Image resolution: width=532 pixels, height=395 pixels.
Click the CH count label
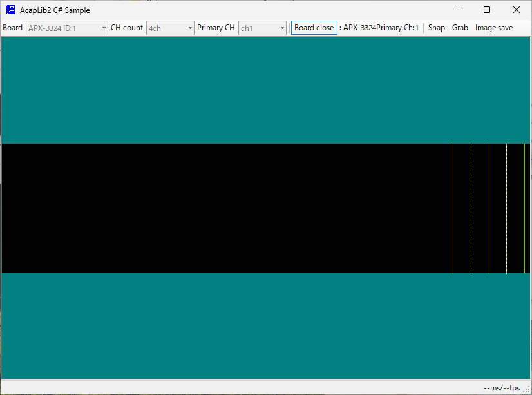pyautogui.click(x=127, y=28)
